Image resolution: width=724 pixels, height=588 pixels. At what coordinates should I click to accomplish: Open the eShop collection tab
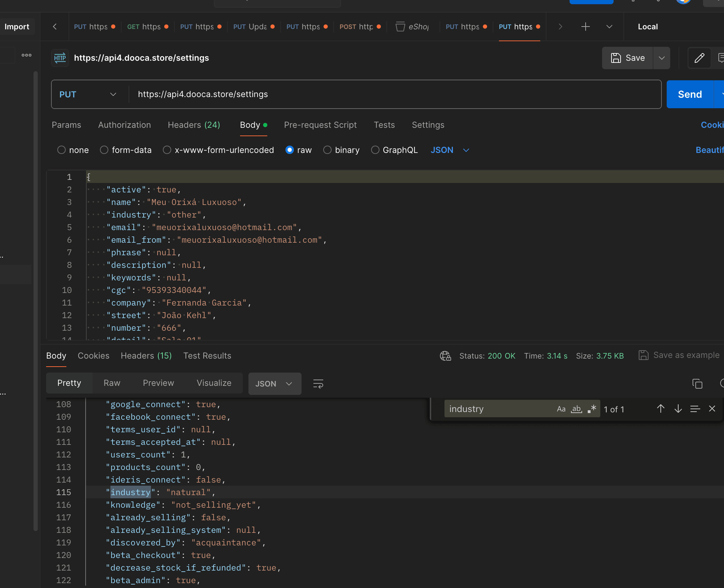[x=412, y=27]
